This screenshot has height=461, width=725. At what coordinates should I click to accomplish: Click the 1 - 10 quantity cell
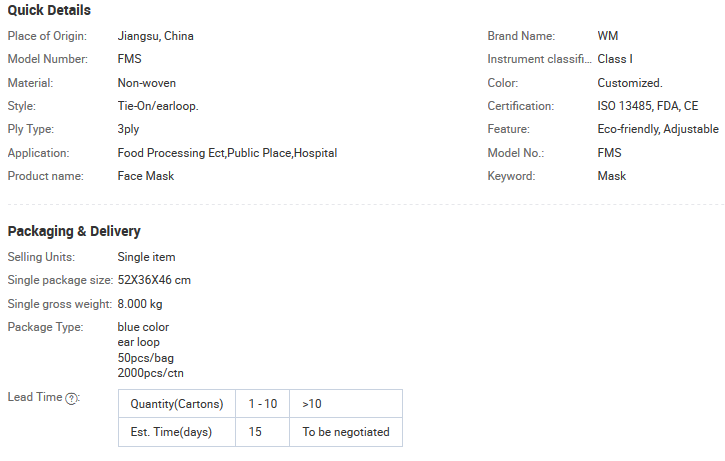tap(263, 404)
